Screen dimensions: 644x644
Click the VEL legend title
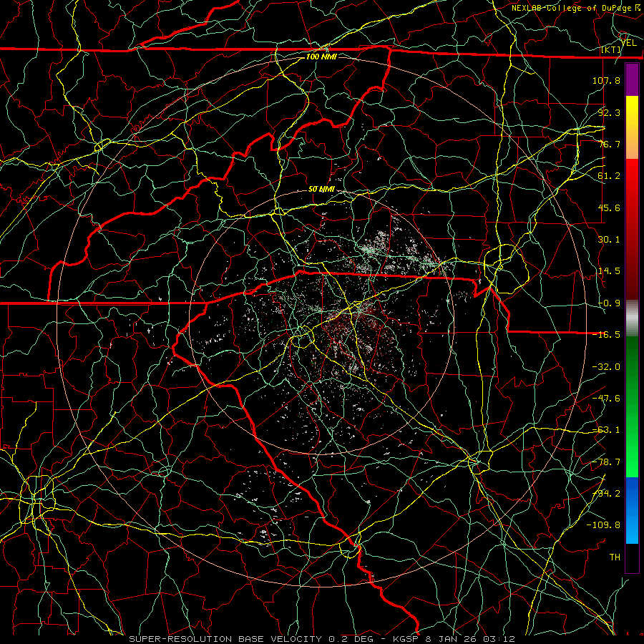[629, 42]
